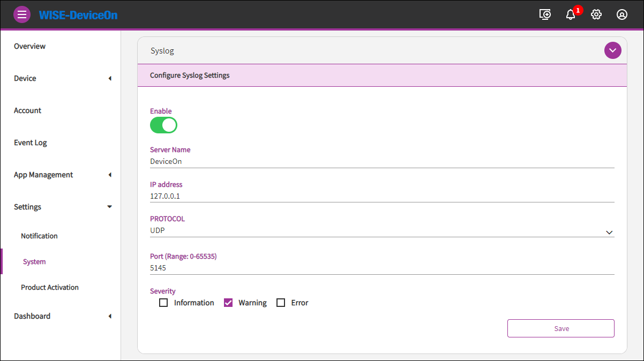
Task: Open the settings gear icon
Action: (596, 14)
